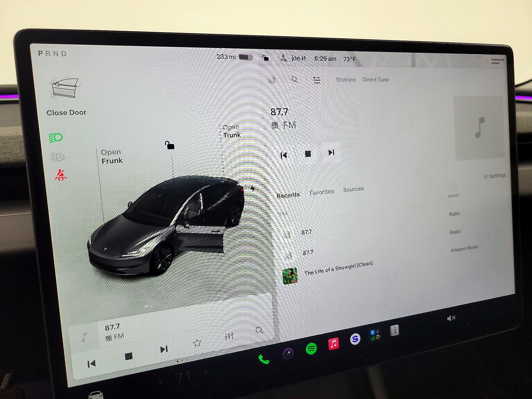The width and height of the screenshot is (532, 399).
Task: Open vehicle controls via car icon
Action: click(96, 395)
